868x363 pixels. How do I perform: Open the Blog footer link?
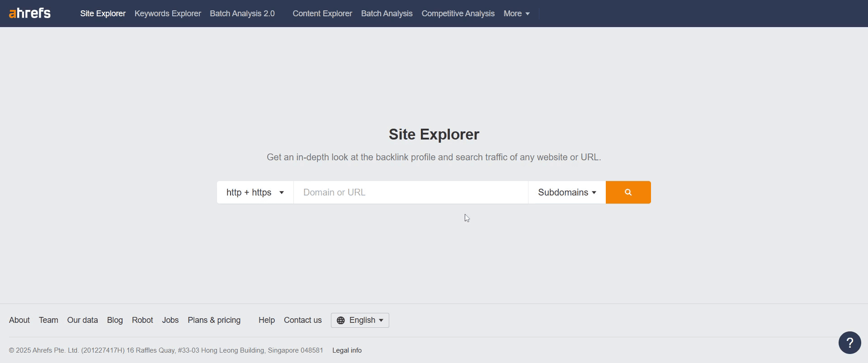point(115,320)
